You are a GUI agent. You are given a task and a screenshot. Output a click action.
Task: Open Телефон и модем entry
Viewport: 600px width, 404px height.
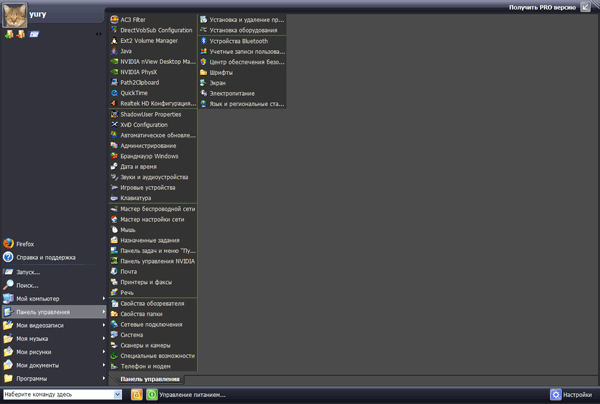point(153,366)
